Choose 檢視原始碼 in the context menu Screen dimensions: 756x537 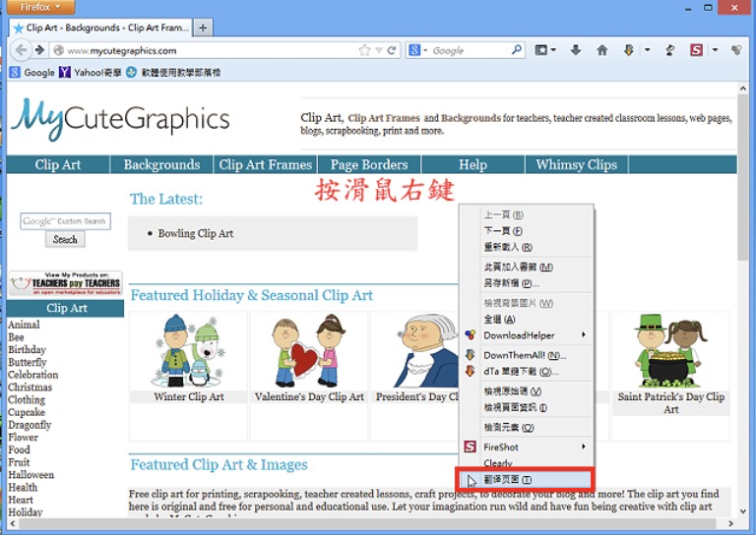[x=526, y=391]
